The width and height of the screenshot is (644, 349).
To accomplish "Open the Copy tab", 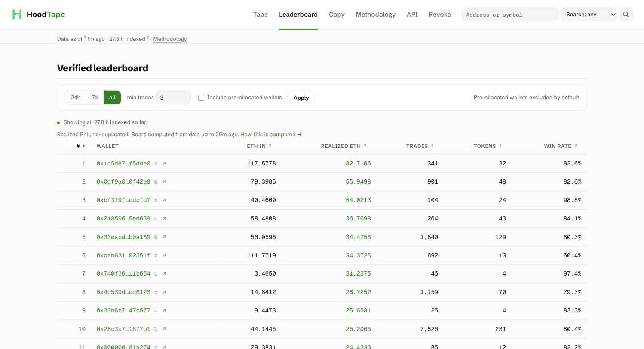I will 337,15.
